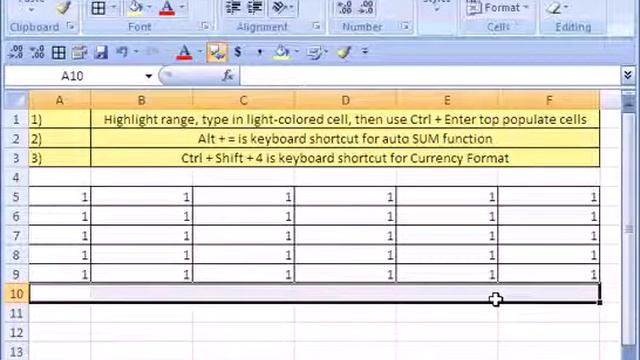Open the Number group dialog launcher
Viewport: 640px width, 360px height.
pyautogui.click(x=404, y=27)
